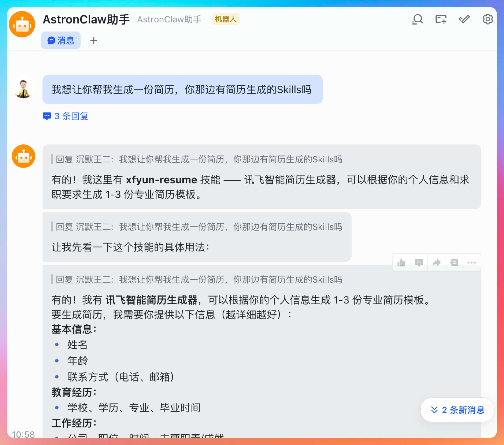Viewport: 504px width, 445px height.
Task: Click quoted reply above 让我先看一下 message
Action: tap(199, 227)
